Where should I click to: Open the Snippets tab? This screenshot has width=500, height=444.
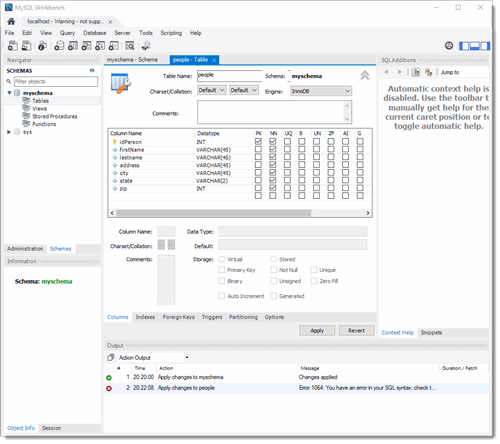point(431,332)
